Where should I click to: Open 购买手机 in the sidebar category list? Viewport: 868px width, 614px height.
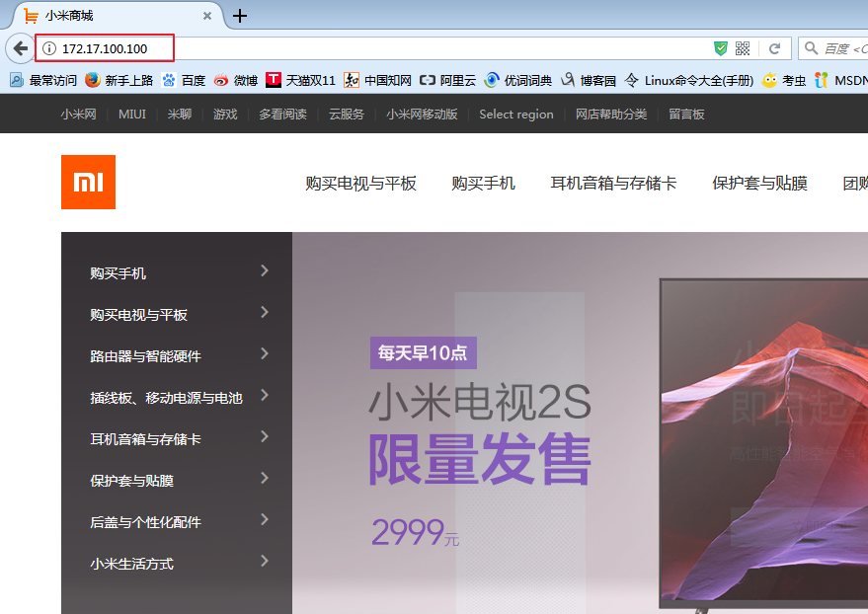pos(118,273)
